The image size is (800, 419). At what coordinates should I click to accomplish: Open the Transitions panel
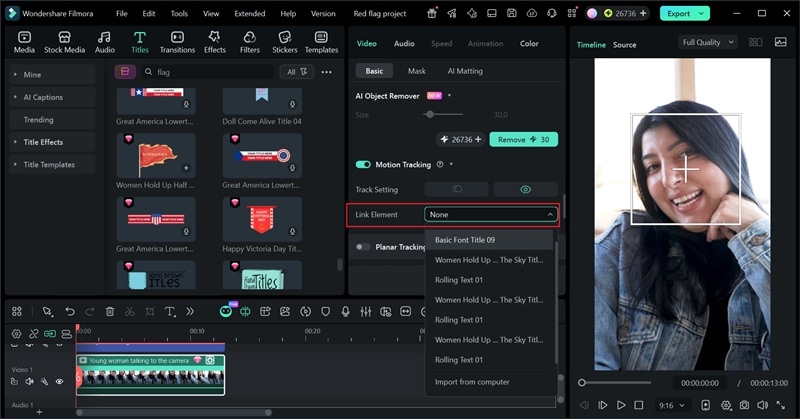click(x=177, y=42)
